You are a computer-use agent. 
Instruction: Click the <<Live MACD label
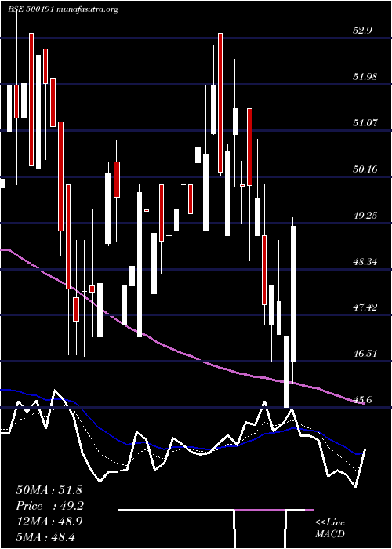(x=330, y=528)
